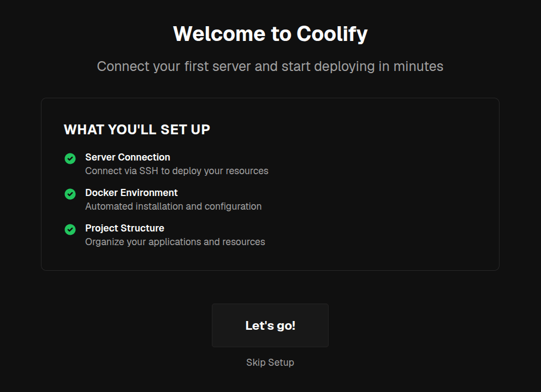The width and height of the screenshot is (541, 392).
Task: Click the empty area below Skip Setup
Action: coord(270,382)
